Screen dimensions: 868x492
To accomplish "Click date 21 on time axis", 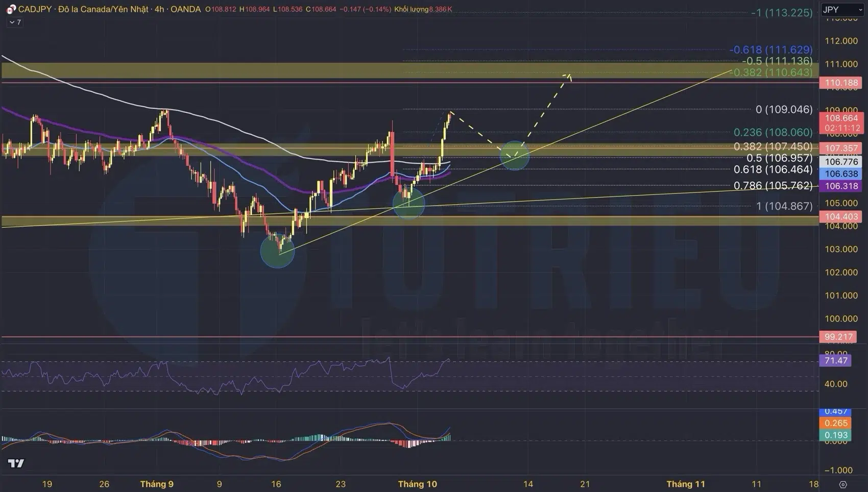I will click(585, 484).
